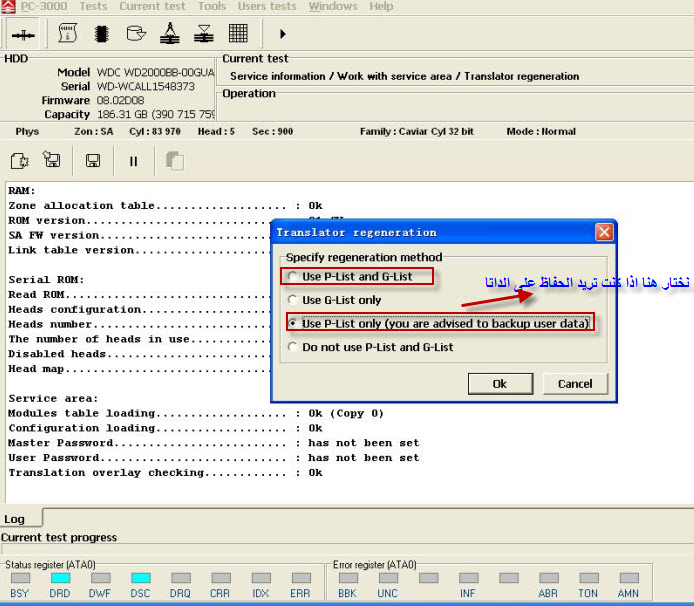Screen dimensions: 694x606
Task: Click the Master Password log line
Action: 214,443
